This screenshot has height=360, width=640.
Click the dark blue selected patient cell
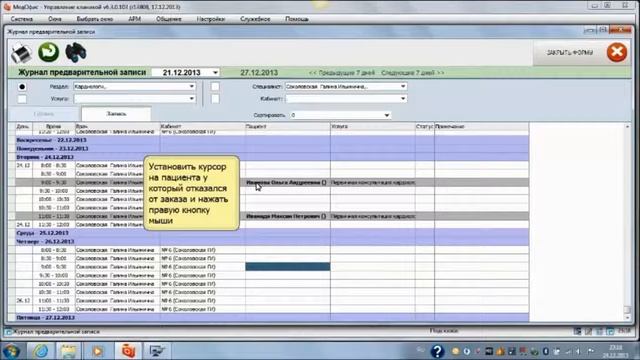(288, 267)
